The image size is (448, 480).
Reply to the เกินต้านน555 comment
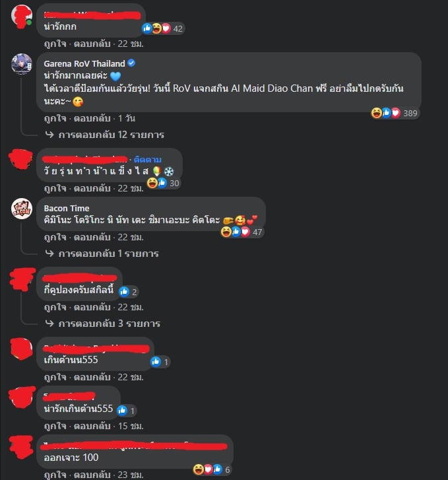pyautogui.click(x=92, y=377)
